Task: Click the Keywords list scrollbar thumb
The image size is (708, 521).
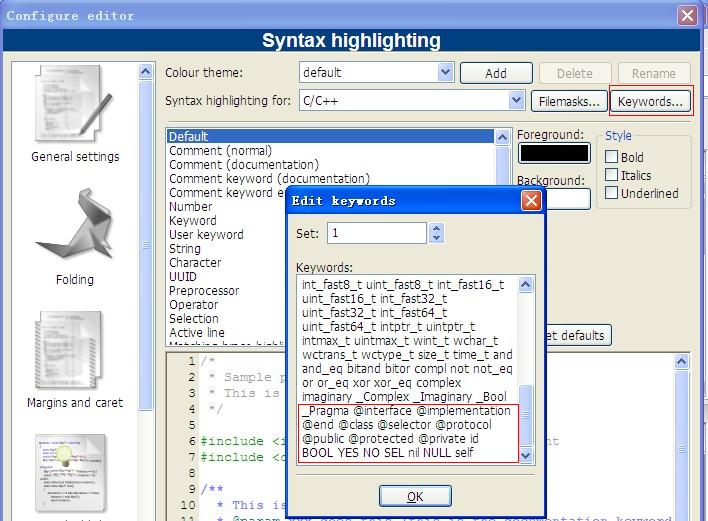Action: [x=525, y=415]
